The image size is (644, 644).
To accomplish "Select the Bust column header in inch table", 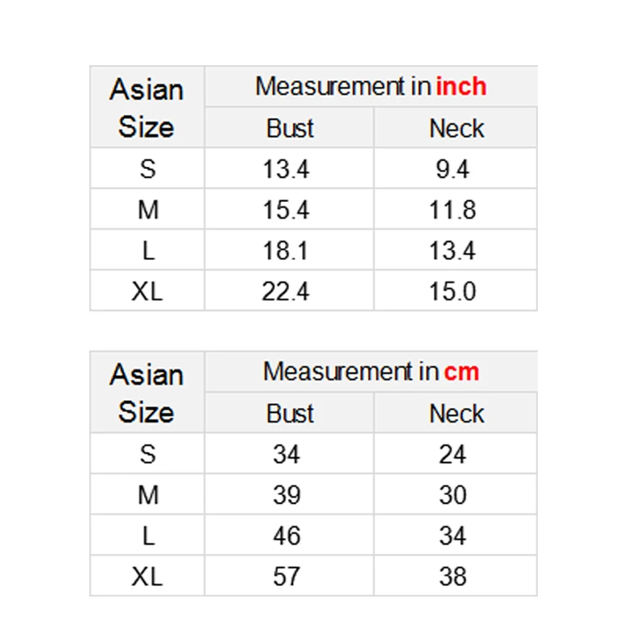I will click(x=290, y=128).
